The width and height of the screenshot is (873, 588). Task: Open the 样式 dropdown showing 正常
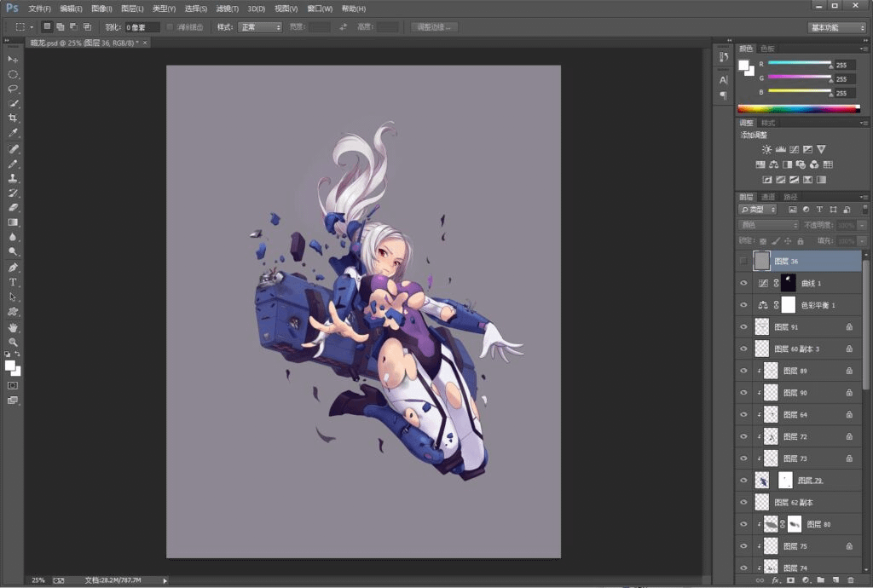click(x=260, y=27)
